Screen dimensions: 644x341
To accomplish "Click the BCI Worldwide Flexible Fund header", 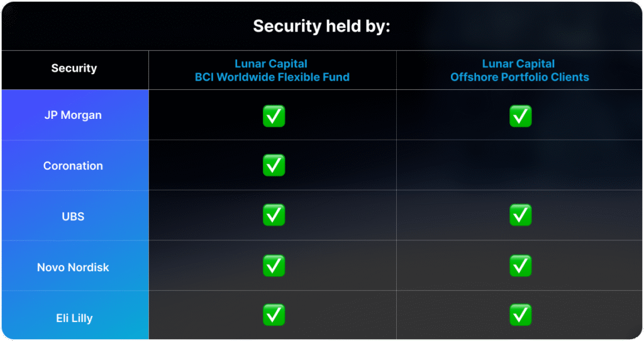I will point(270,77).
